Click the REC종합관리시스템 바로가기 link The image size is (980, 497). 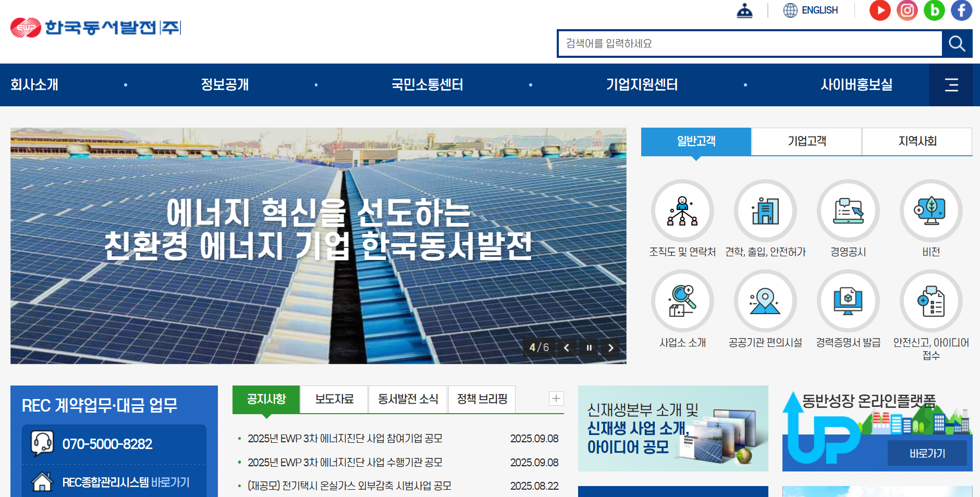[x=126, y=482]
